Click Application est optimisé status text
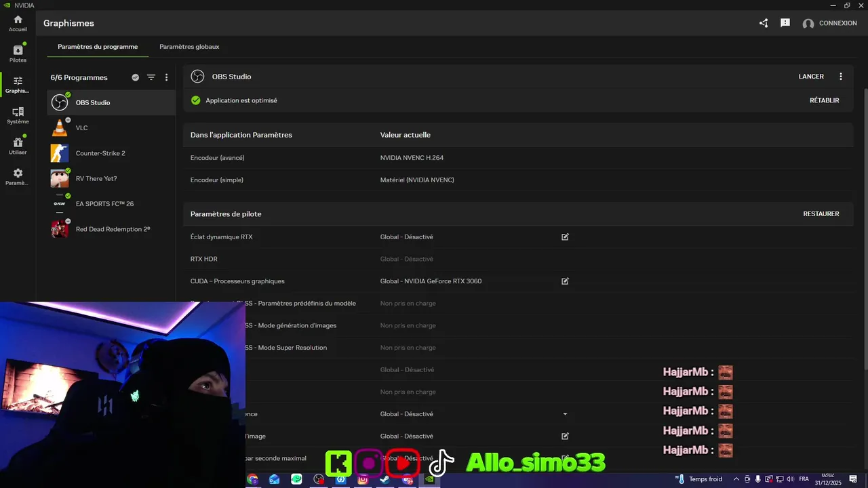868x488 pixels. pos(241,100)
